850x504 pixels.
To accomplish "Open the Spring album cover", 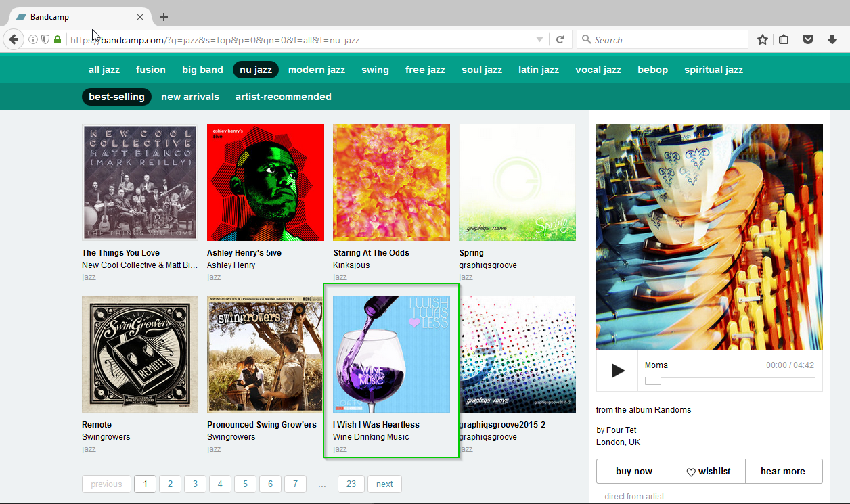I will 518,182.
